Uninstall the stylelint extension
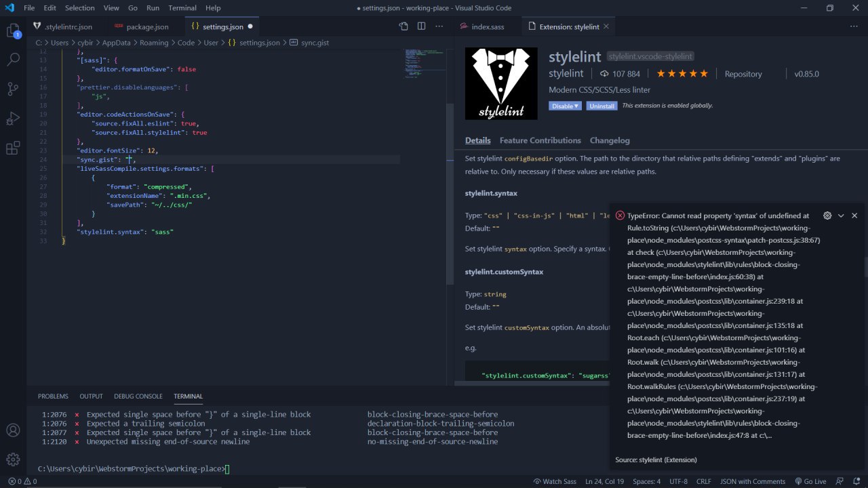868x488 pixels. pos(601,106)
